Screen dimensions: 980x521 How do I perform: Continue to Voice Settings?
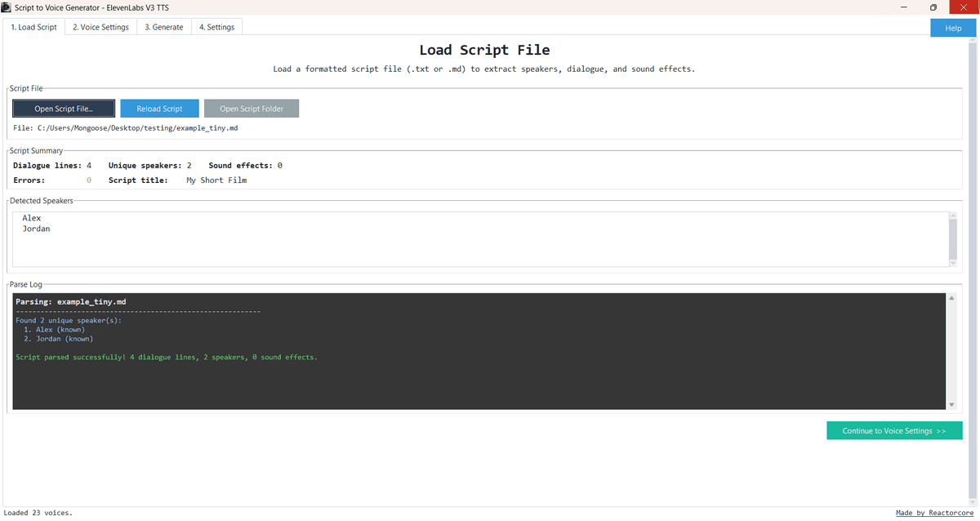pos(894,430)
